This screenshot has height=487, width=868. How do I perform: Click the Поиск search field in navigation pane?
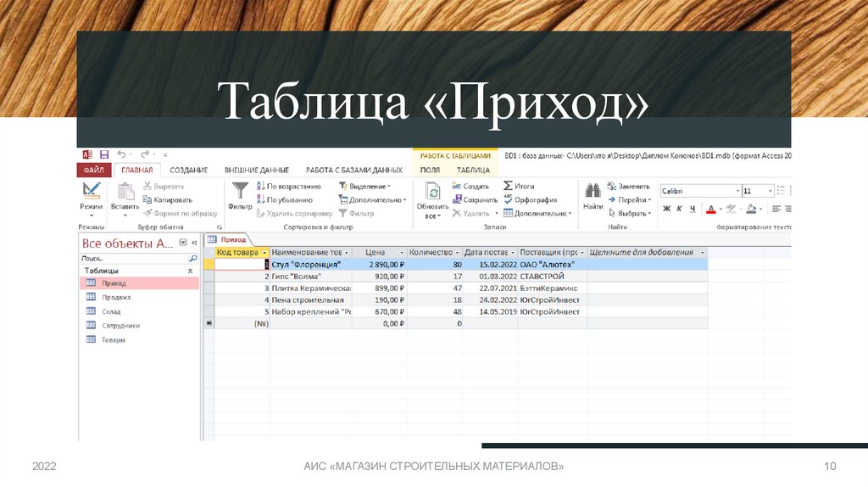[x=134, y=259]
